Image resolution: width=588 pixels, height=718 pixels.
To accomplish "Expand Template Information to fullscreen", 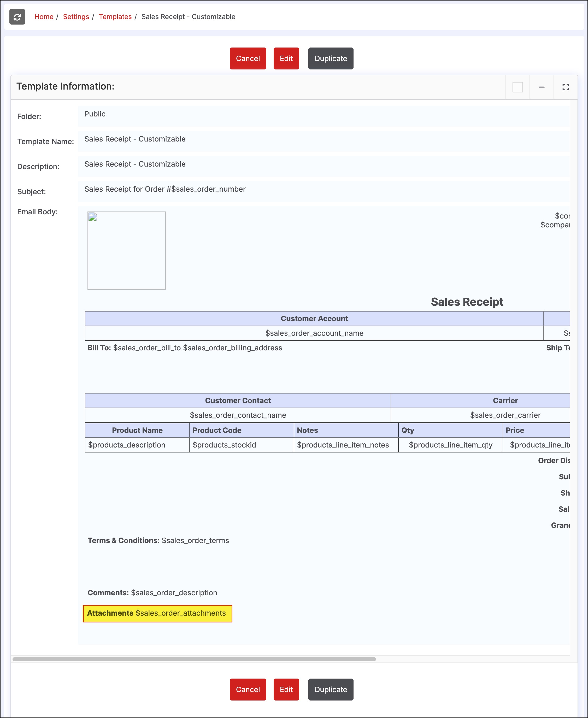I will click(565, 87).
